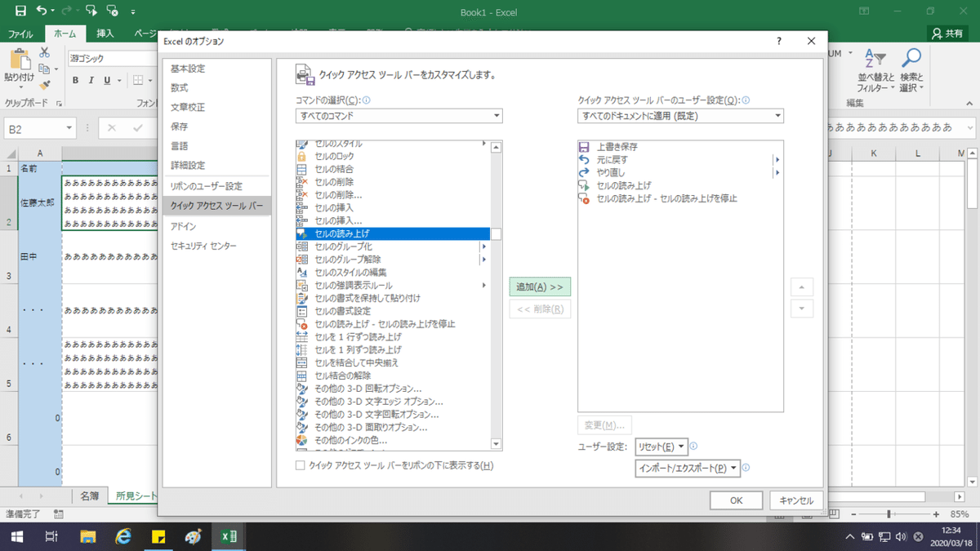Click command list scrollbar up arrow
Viewport: 980px width, 551px height.
tap(496, 147)
